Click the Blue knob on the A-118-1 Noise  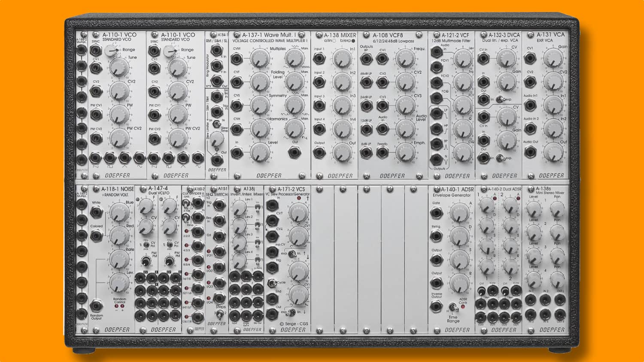119,212
